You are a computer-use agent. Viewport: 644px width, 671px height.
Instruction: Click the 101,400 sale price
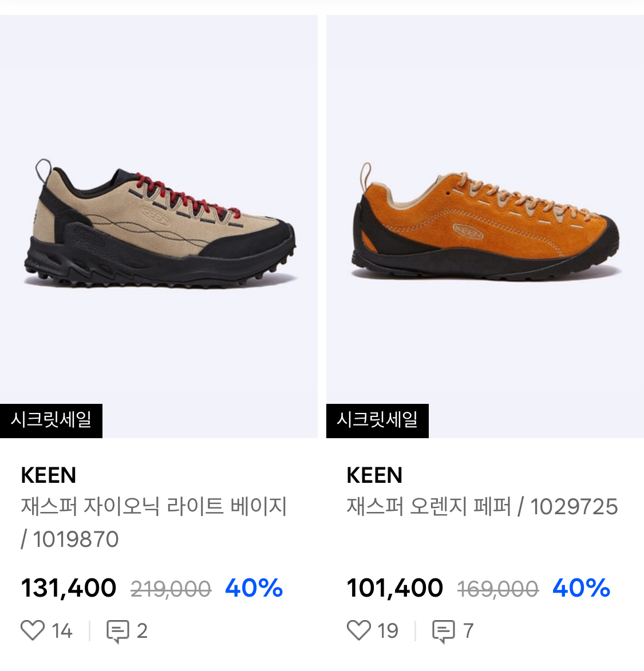click(395, 588)
